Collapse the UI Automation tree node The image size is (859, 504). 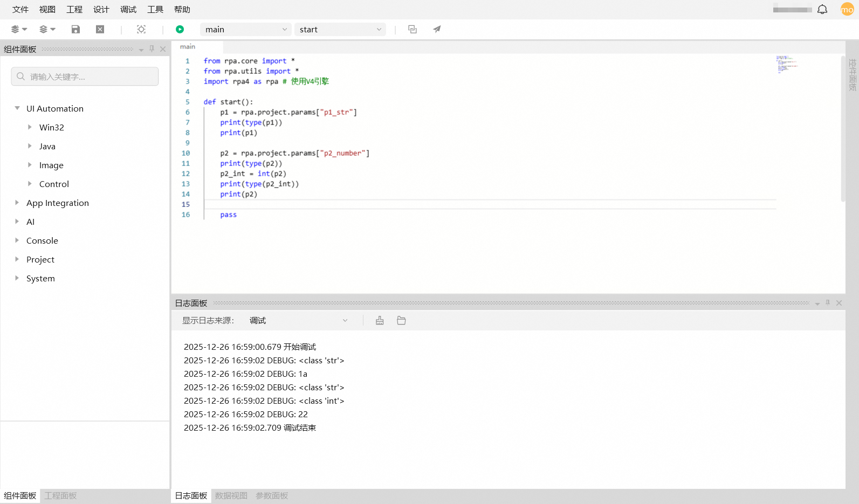17,108
